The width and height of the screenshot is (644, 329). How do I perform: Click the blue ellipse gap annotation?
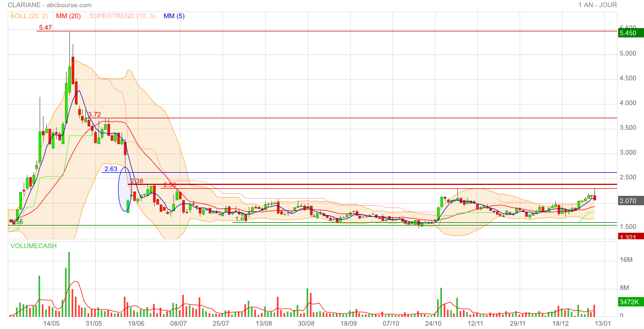pos(125,189)
